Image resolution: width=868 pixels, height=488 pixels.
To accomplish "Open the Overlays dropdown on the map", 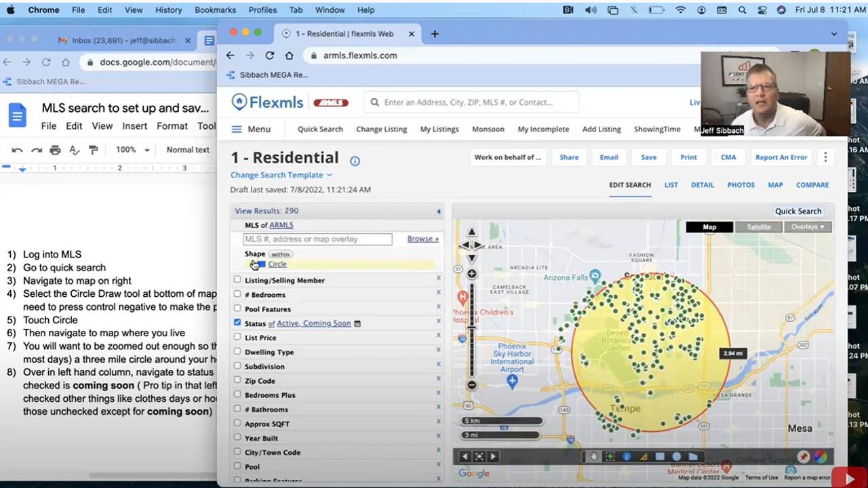I will [x=807, y=226].
